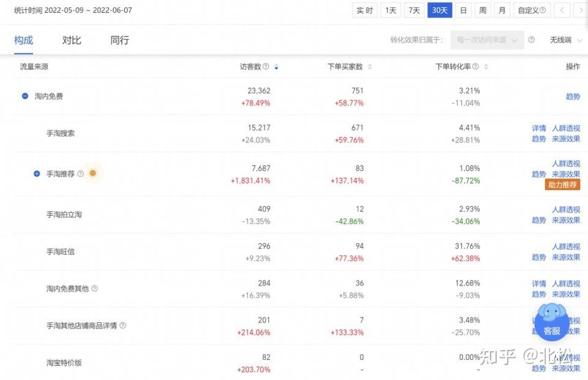Click 趋势 link in 手淘拍立淘 row
588x380 pixels.
(539, 220)
